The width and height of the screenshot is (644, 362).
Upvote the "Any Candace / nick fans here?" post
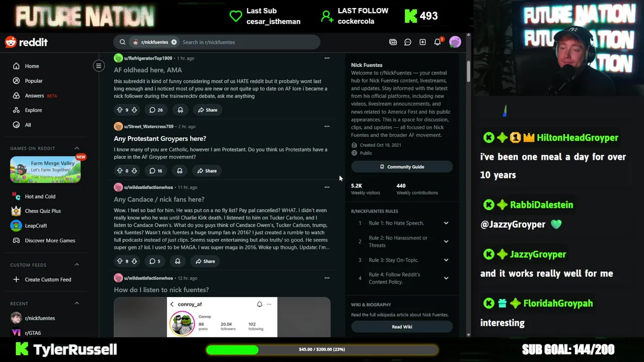(120, 261)
